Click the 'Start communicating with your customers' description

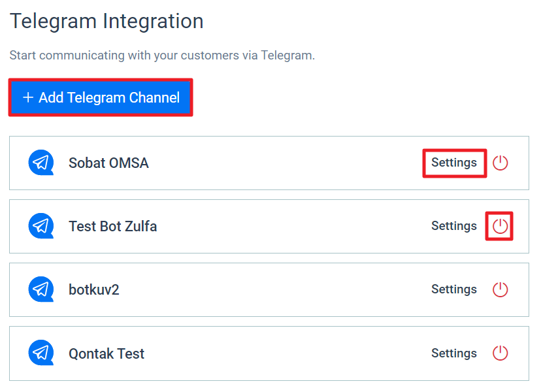point(162,56)
